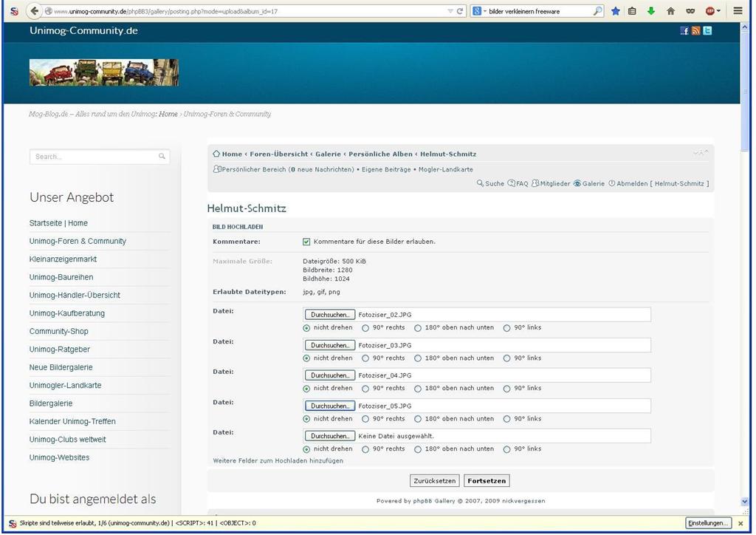Select '180° oben nach unten' for Fotoziser_04.JPG
The image size is (756, 535).
coord(418,389)
